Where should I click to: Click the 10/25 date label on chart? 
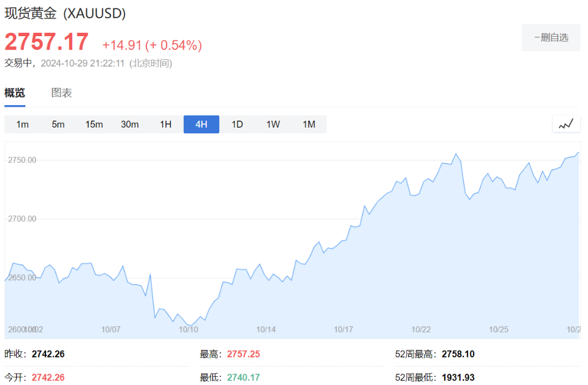tap(499, 329)
